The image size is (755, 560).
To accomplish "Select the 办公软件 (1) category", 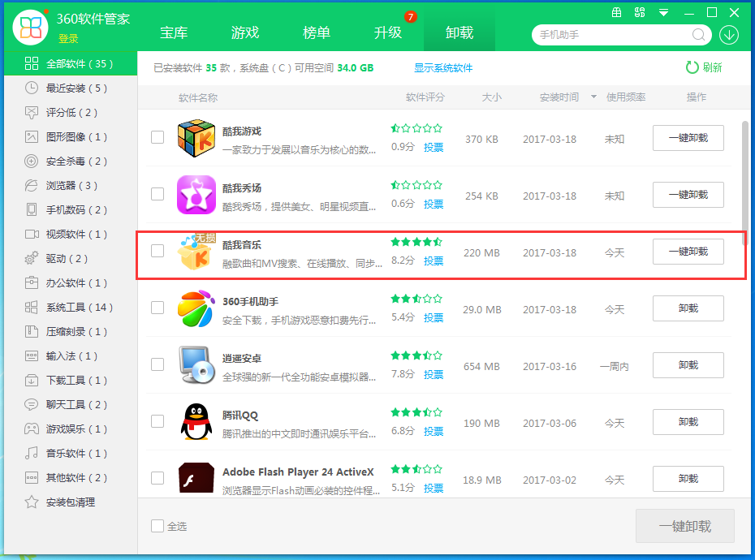I will [71, 283].
